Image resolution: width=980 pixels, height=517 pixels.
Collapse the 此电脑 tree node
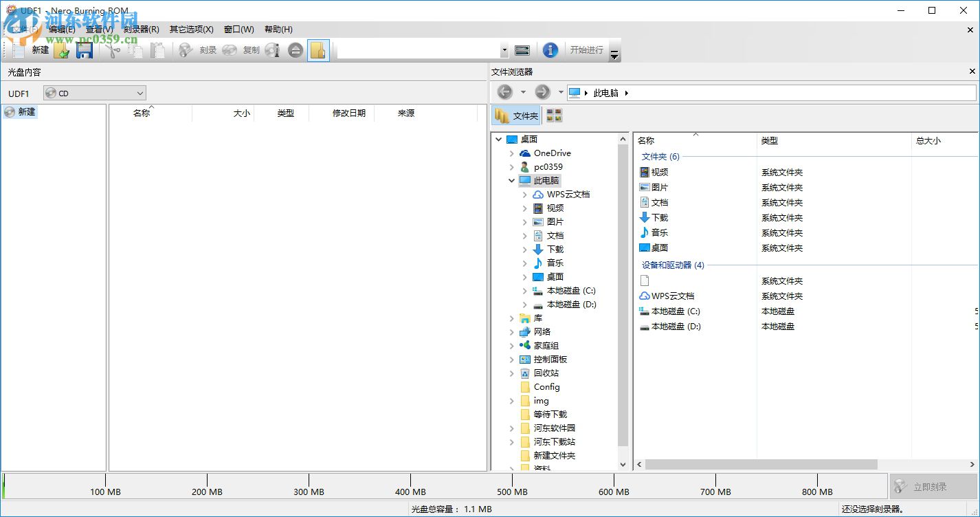coord(511,180)
